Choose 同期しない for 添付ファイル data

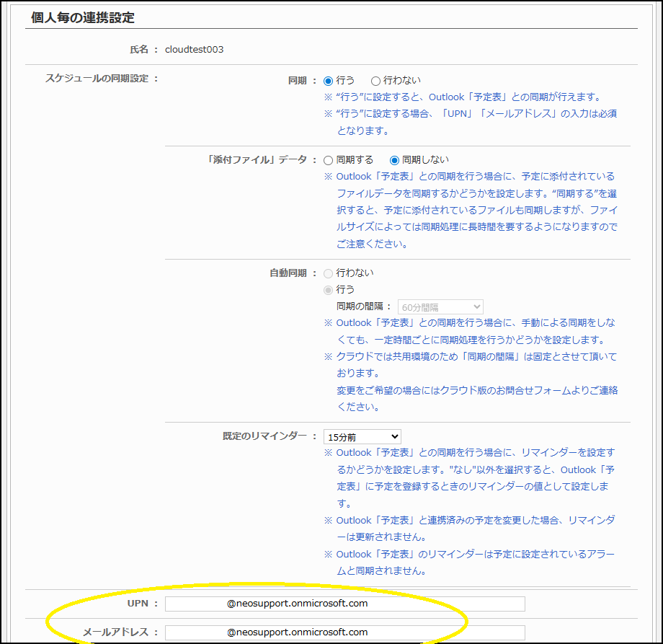pyautogui.click(x=394, y=160)
